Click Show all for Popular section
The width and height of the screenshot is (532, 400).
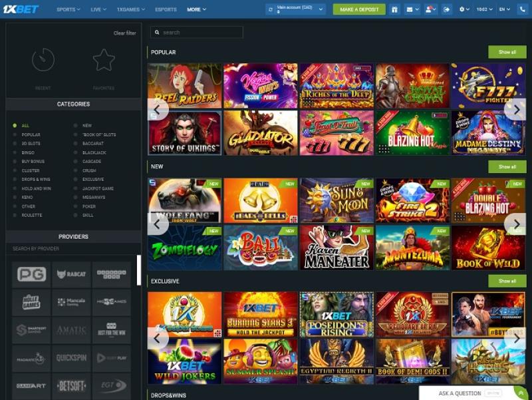click(507, 52)
